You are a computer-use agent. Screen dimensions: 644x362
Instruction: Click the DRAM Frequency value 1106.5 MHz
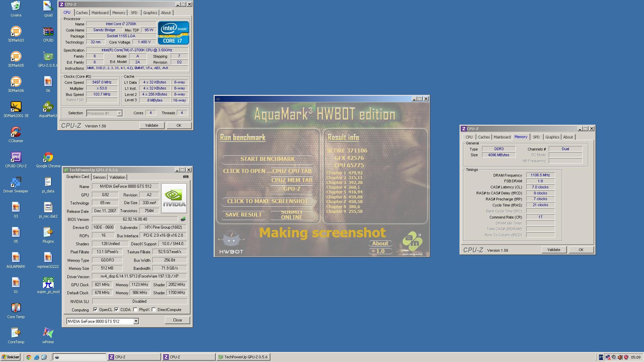[540, 175]
